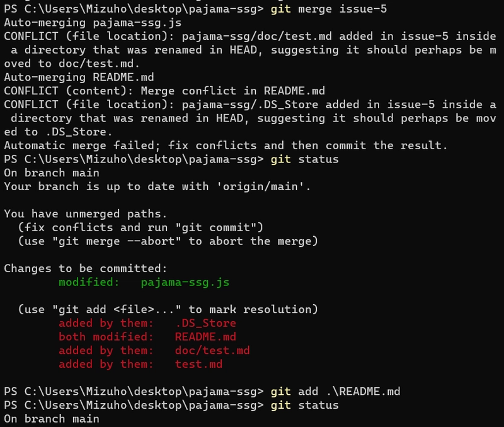Click the "Changes to be committed:" heading
The image size is (504, 427).
click(86, 269)
